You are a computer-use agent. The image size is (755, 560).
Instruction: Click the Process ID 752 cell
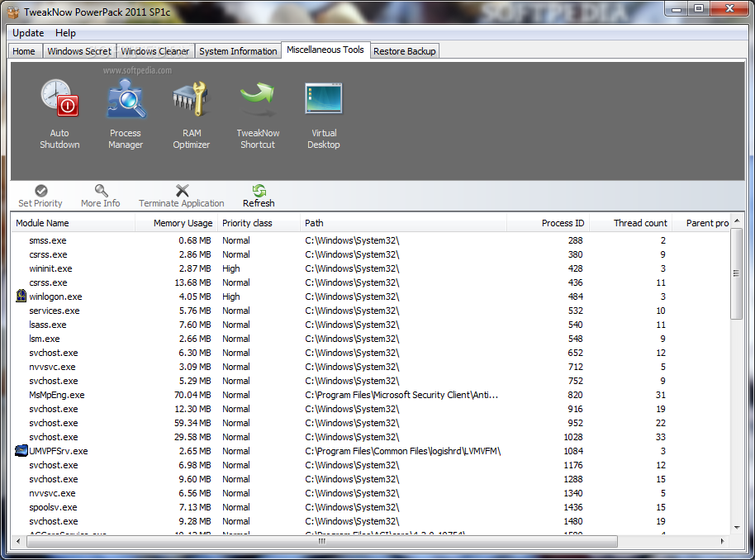coord(576,381)
